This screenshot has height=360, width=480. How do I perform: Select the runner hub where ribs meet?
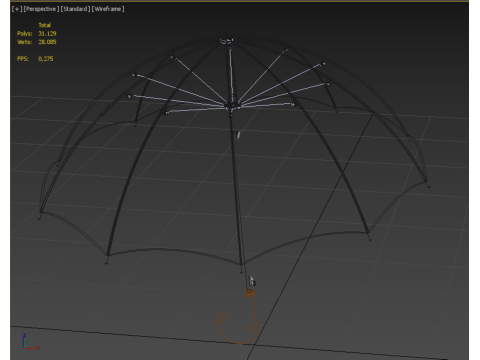point(232,107)
